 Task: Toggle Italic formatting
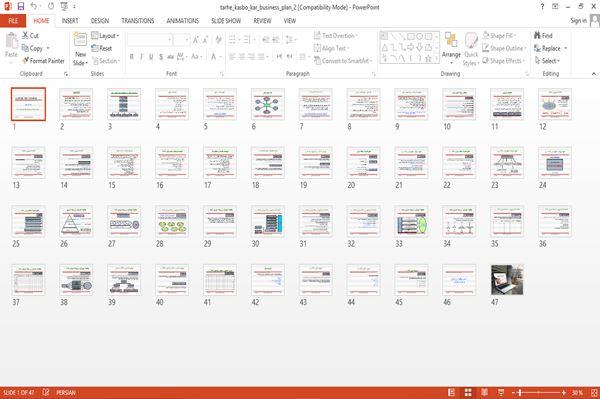click(141, 57)
